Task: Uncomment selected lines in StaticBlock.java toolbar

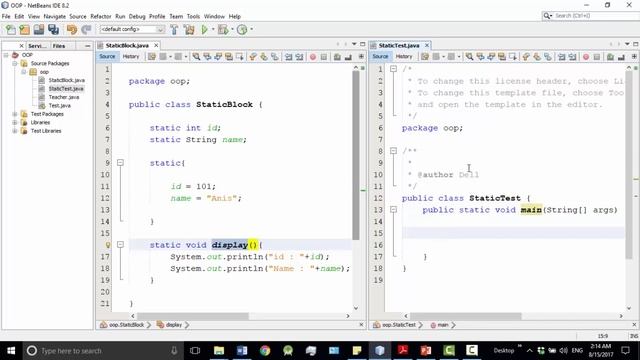Action: pyautogui.click(x=348, y=57)
